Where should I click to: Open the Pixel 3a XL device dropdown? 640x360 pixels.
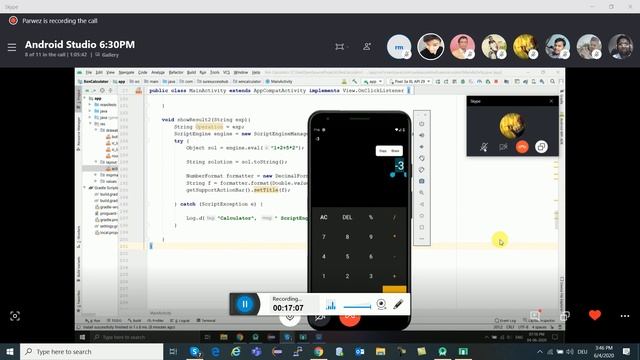[x=410, y=81]
